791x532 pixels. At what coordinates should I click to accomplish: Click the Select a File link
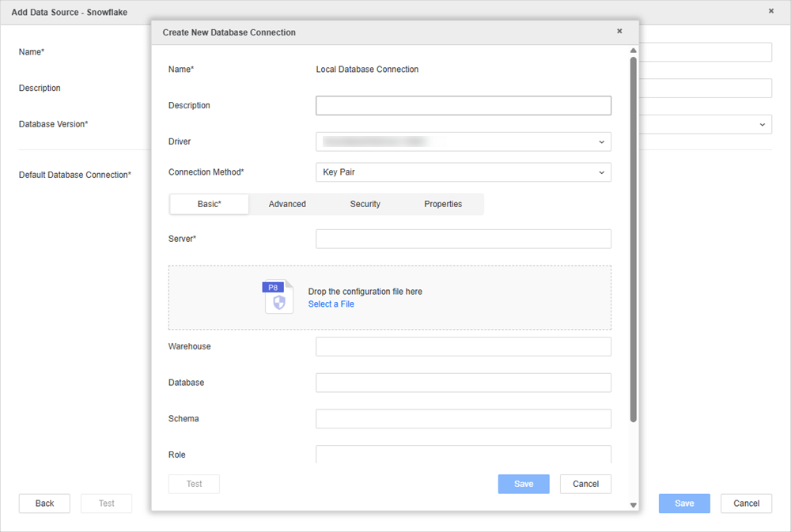331,304
